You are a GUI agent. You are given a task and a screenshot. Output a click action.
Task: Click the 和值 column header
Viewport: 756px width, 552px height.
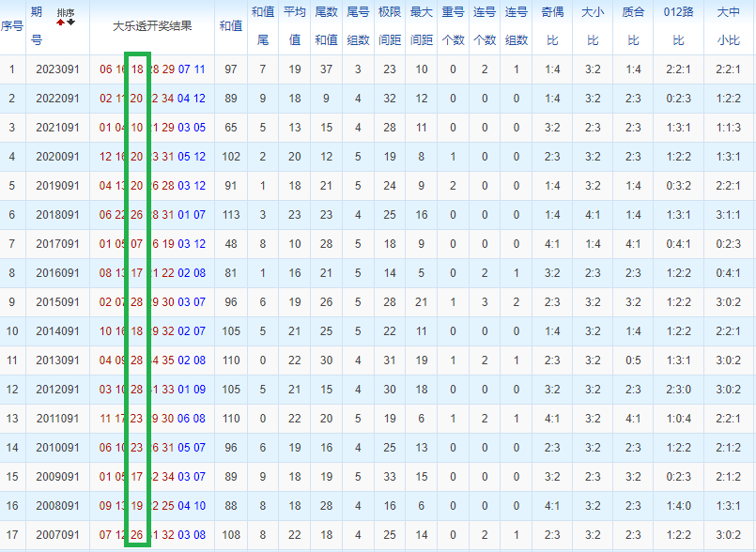(x=230, y=26)
